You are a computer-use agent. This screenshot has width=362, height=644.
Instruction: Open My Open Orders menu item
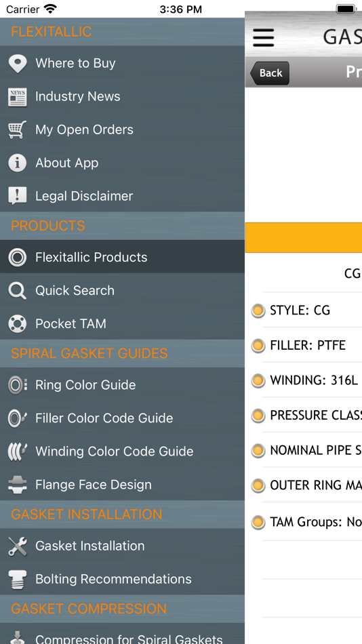pos(122,129)
